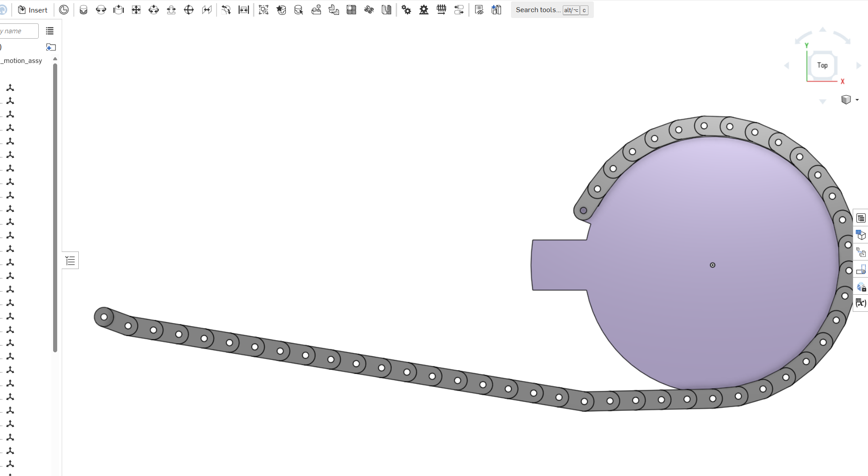This screenshot has width=868, height=476.
Task: Activate the Slider mate tool
Action: click(x=119, y=9)
